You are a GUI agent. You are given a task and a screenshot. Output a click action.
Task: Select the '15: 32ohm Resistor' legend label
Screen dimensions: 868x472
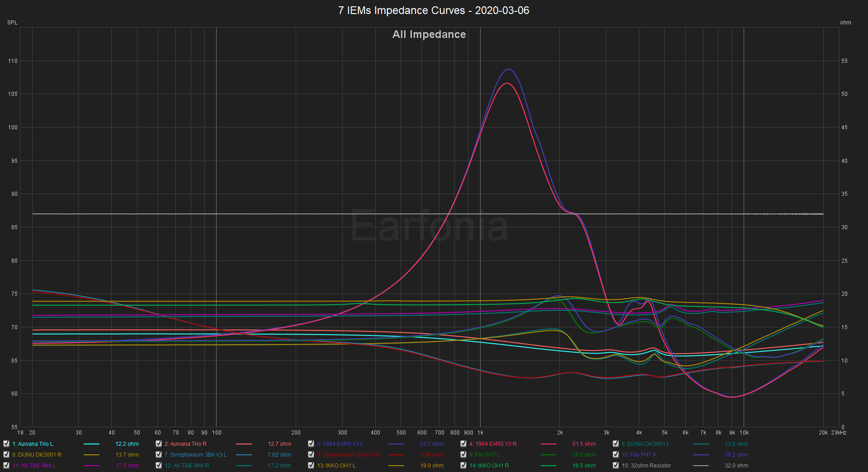point(646,466)
